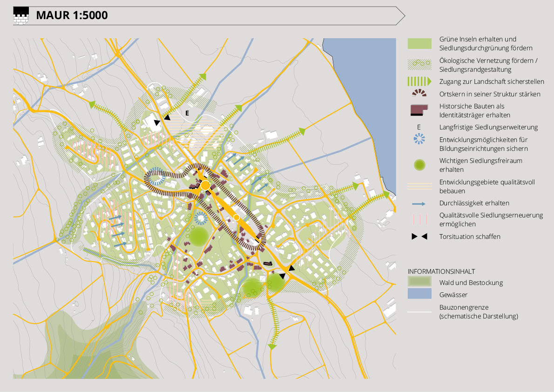The width and height of the screenshot is (554, 392).
Task: Click the pink vertical lines legend symbol
Action: pyautogui.click(x=419, y=219)
